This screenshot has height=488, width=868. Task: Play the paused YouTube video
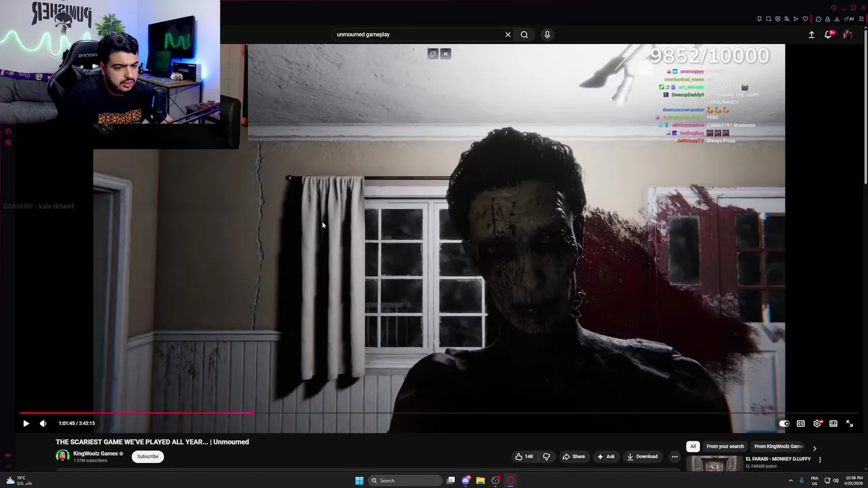pyautogui.click(x=26, y=424)
